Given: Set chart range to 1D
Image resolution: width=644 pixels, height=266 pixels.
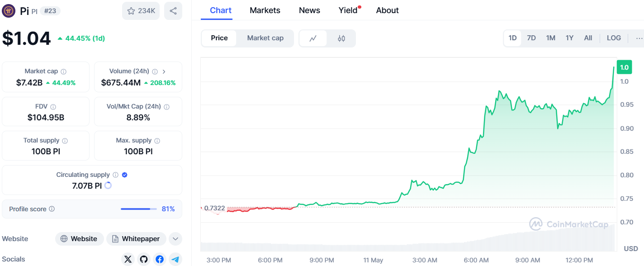Looking at the screenshot, I should click(x=512, y=38).
